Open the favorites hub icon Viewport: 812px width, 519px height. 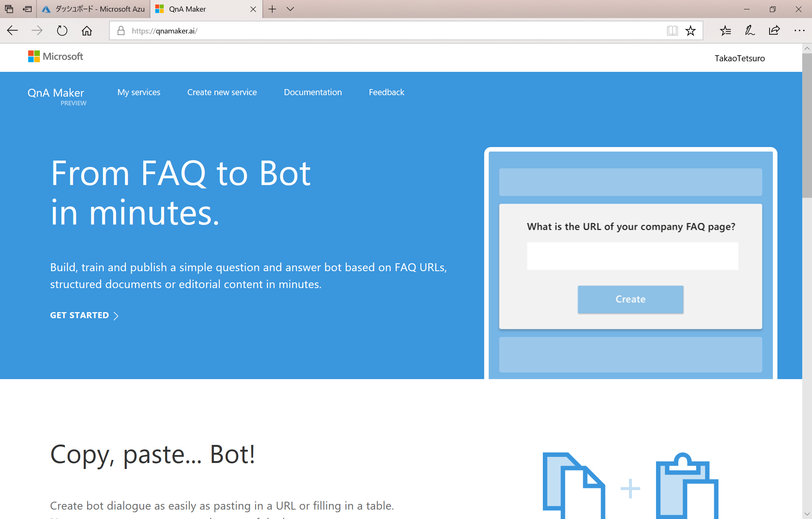point(726,30)
